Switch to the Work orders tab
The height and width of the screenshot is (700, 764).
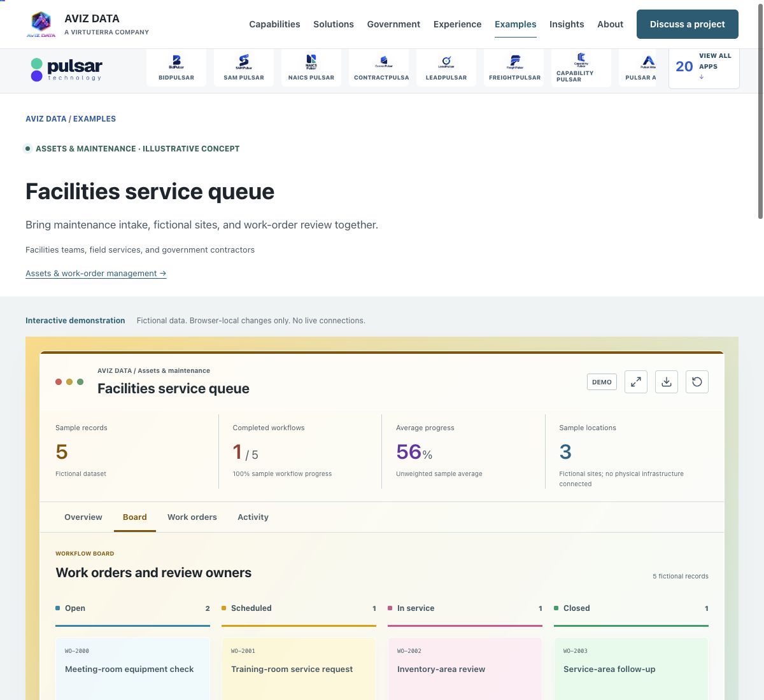pos(192,517)
